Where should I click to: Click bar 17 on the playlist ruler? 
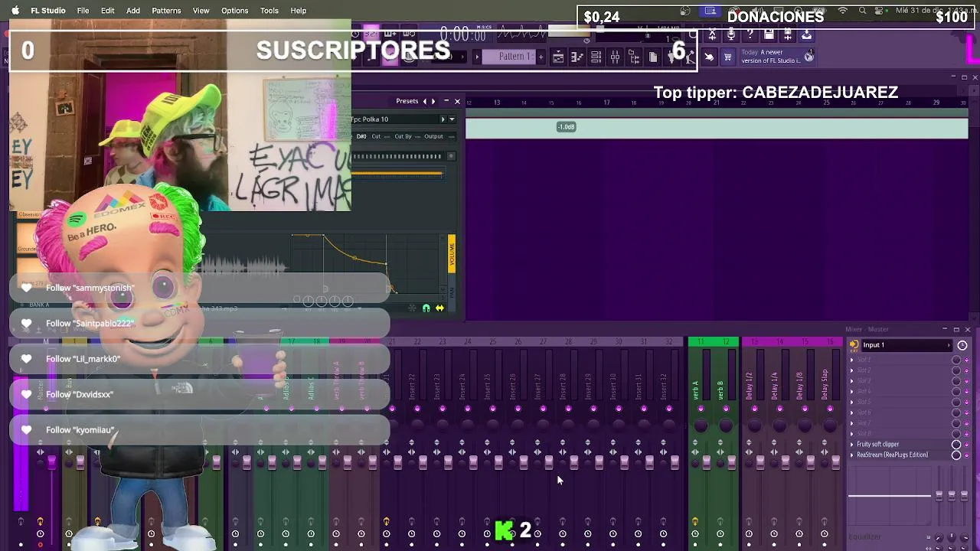tap(606, 103)
